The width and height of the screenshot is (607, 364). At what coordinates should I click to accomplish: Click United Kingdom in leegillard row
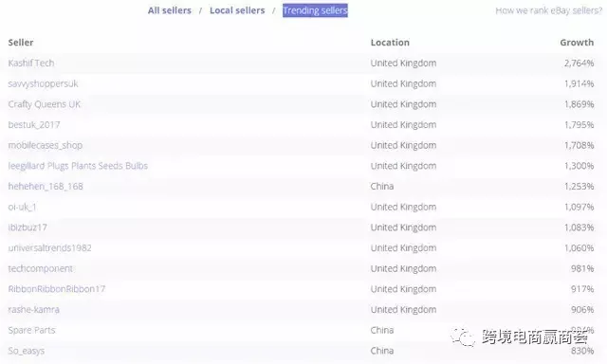403,166
